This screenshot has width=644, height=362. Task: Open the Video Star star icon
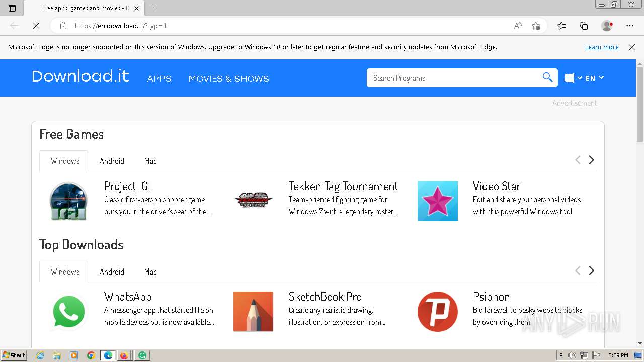coord(438,201)
